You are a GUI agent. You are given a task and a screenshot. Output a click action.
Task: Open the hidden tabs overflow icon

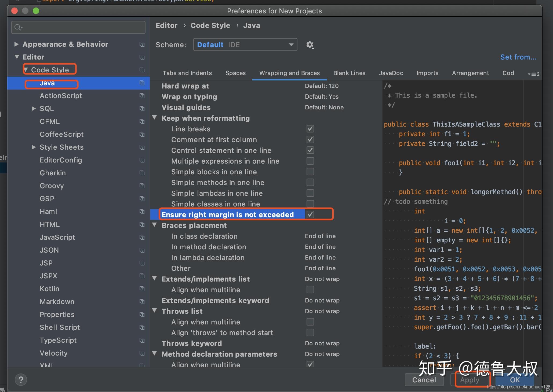(533, 73)
